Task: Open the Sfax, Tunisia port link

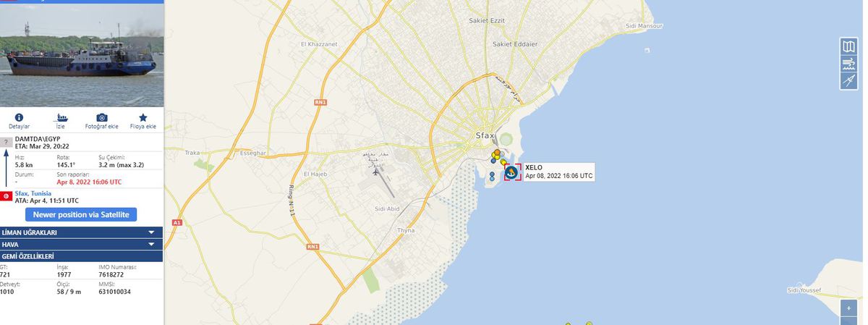Action: point(33,193)
